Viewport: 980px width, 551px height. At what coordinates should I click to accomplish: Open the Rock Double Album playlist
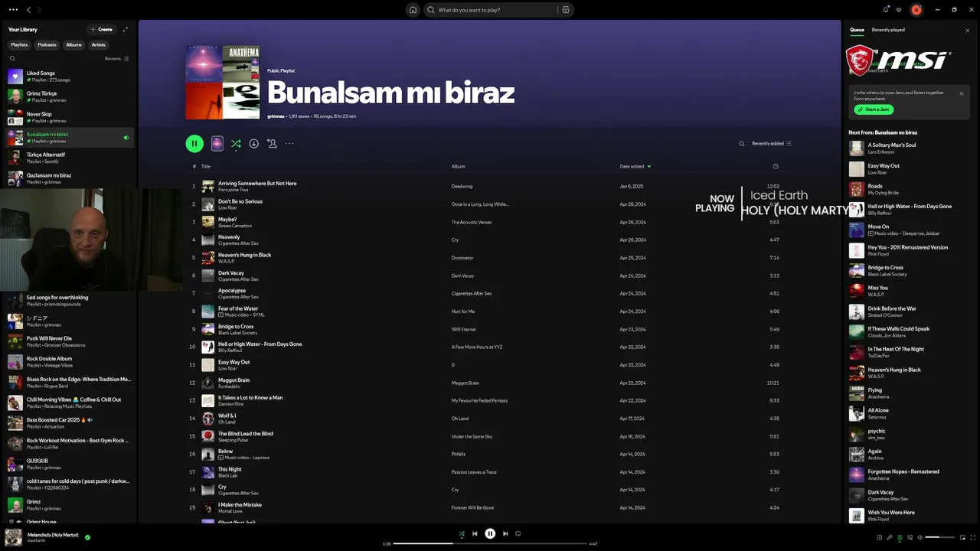(69, 362)
